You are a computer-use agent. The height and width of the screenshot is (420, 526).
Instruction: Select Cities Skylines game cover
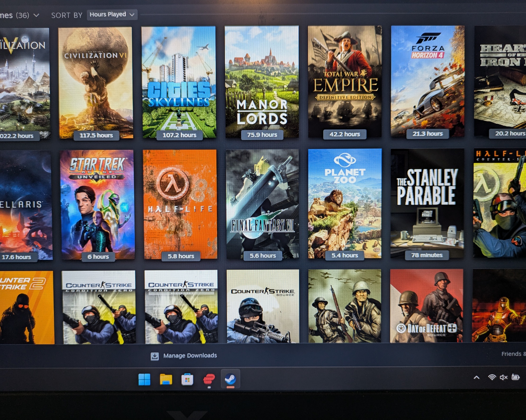coord(179,82)
